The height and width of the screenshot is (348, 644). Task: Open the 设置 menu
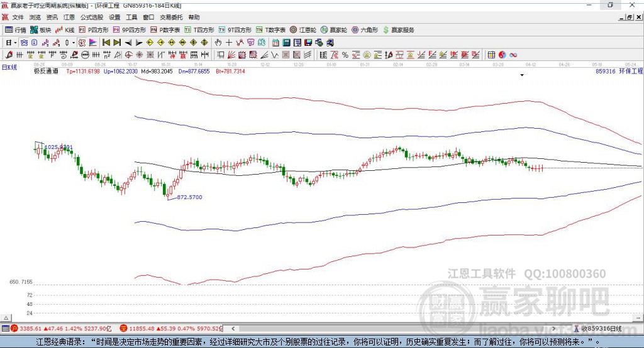[114, 17]
